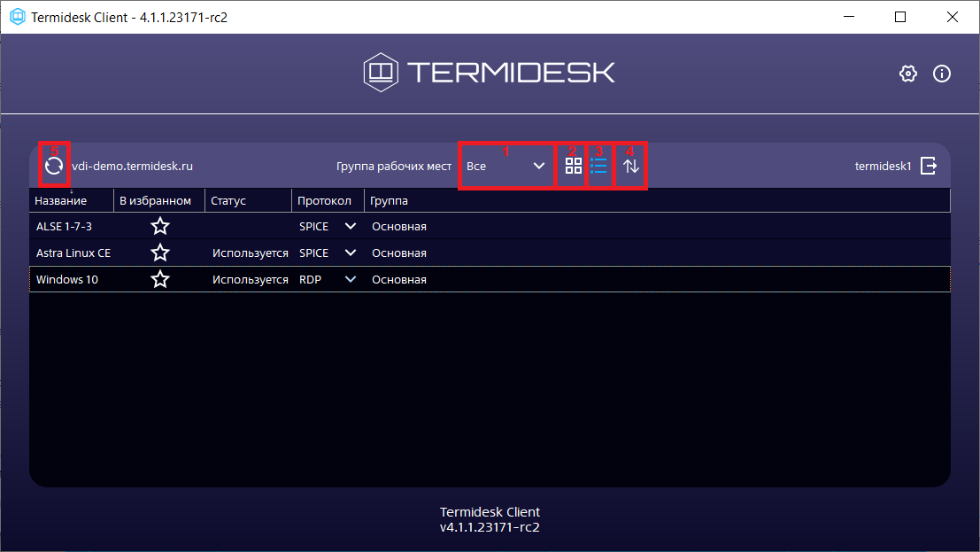Toggle favorite star for Astra Linux CE

160,253
